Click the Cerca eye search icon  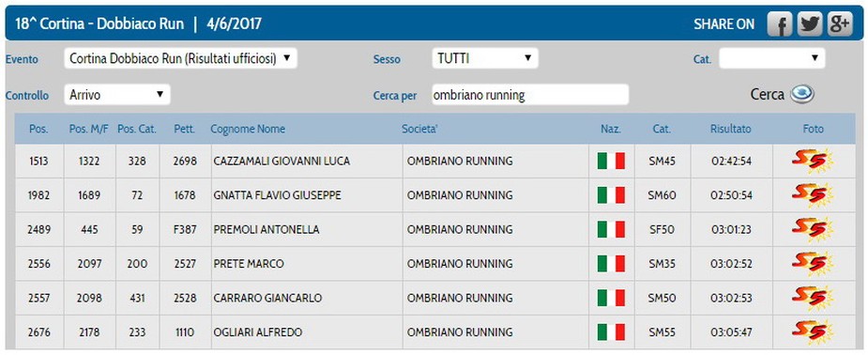point(801,94)
